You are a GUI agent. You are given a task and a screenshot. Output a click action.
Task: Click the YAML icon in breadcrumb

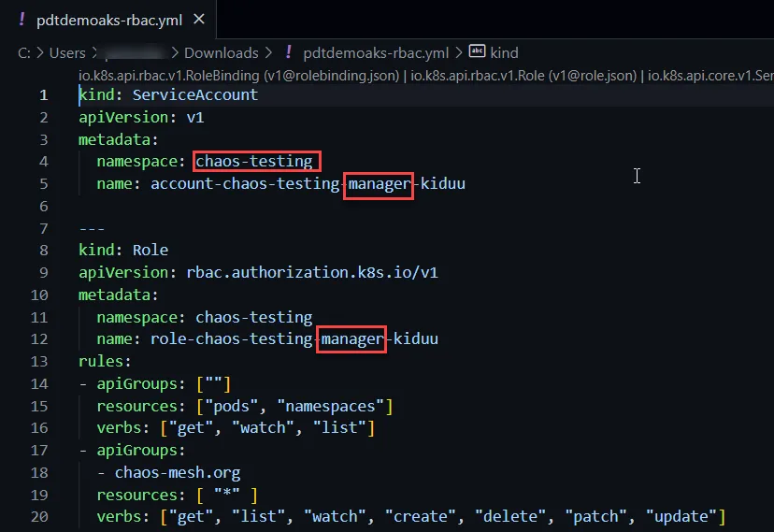289,52
